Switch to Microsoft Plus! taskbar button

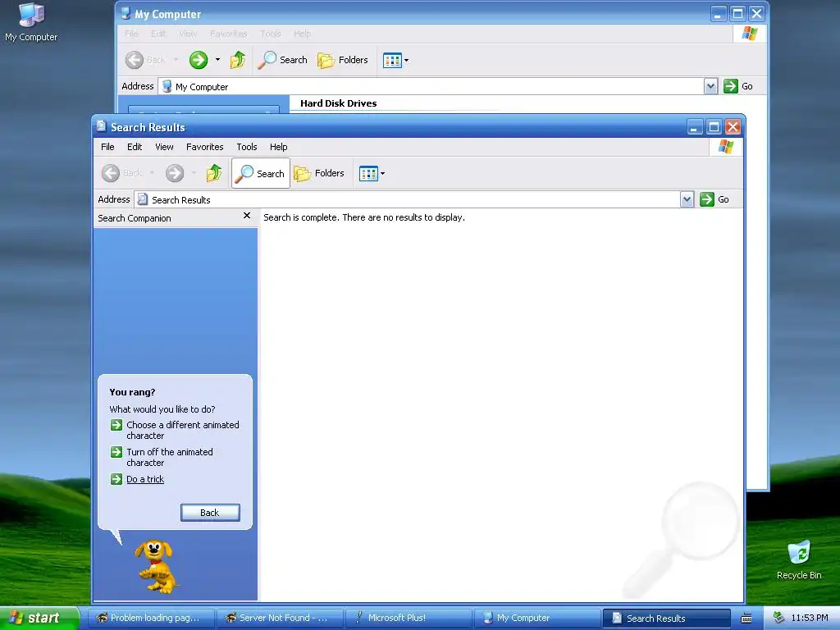[409, 618]
